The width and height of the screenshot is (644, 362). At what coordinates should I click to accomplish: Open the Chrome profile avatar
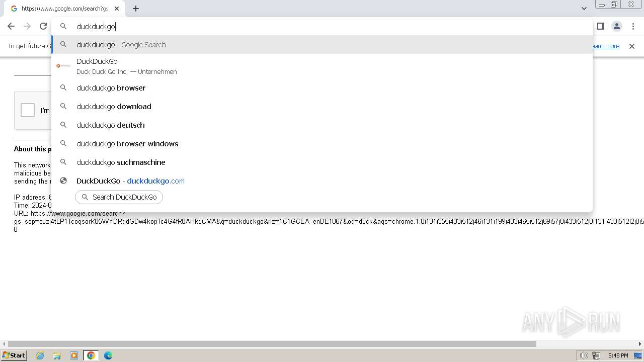(x=616, y=26)
